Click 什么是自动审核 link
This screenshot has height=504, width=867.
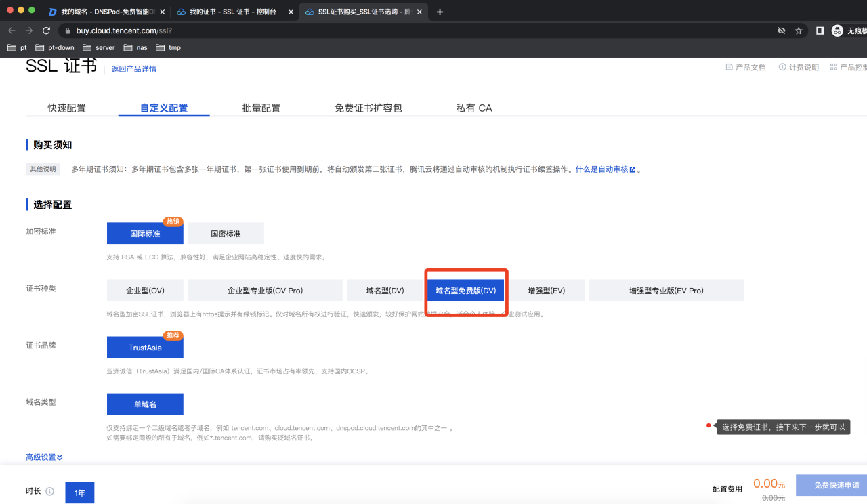point(606,169)
